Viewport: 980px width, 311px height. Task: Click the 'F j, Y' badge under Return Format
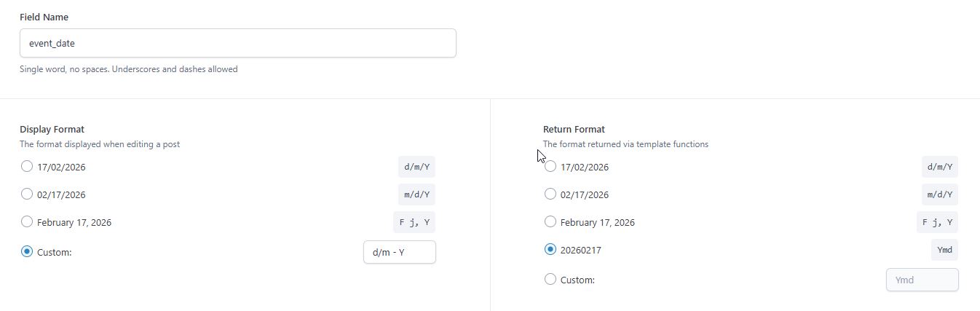click(937, 222)
